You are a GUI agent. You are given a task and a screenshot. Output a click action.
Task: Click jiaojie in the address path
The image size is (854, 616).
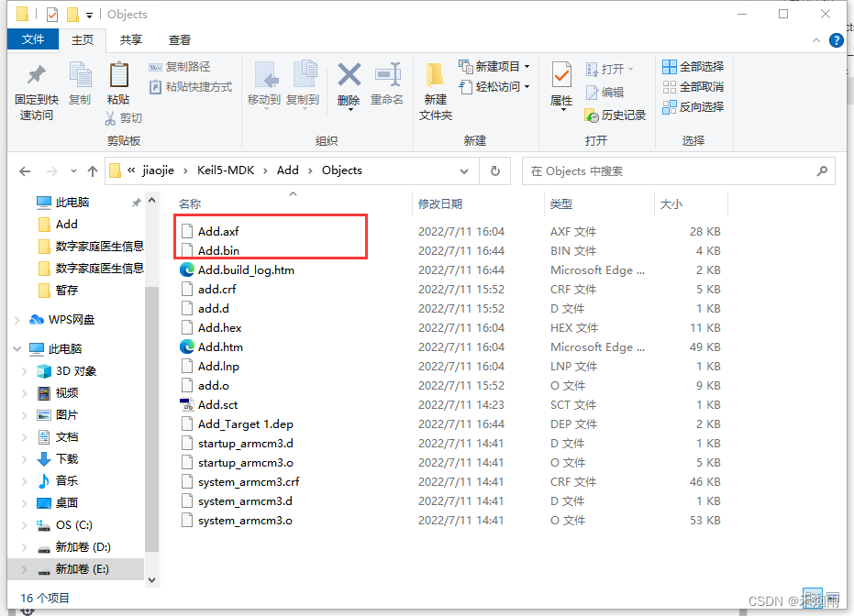[x=158, y=170]
